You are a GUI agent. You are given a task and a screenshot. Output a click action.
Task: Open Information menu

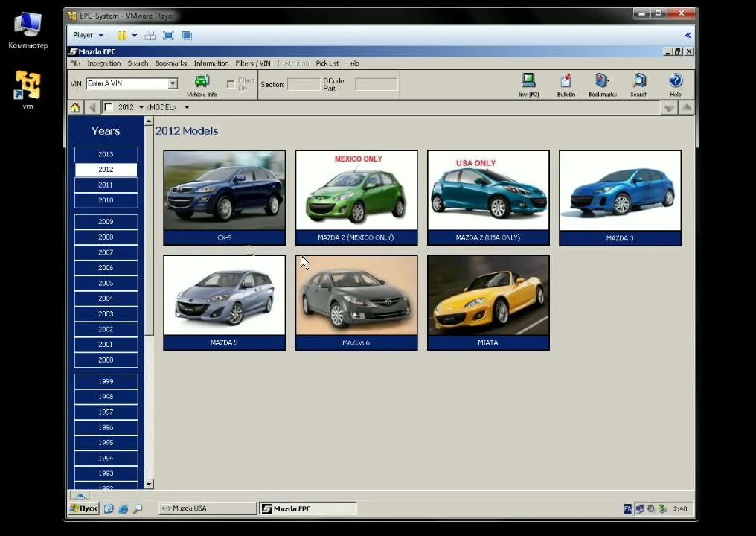tap(211, 63)
